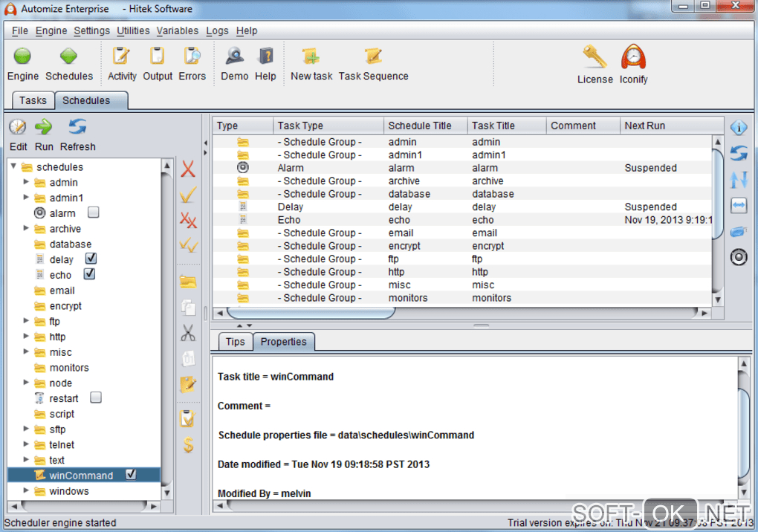Click the New task icon

pos(311,57)
